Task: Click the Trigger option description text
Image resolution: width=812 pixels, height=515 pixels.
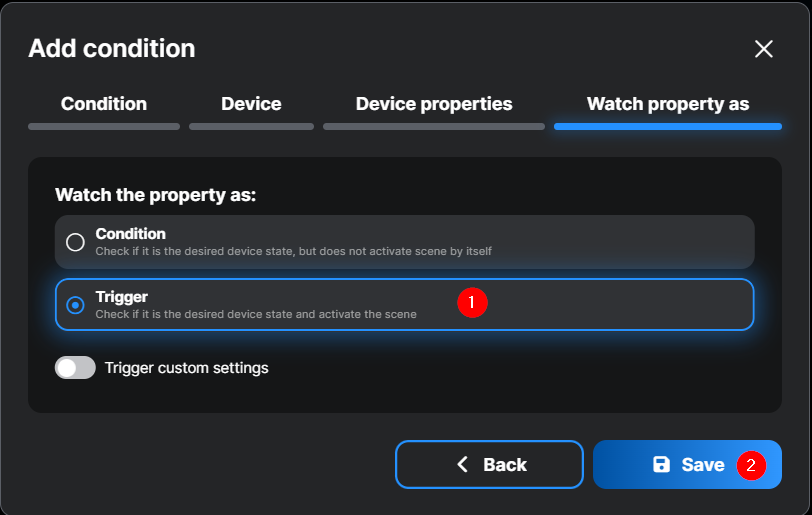Action: coord(256,314)
